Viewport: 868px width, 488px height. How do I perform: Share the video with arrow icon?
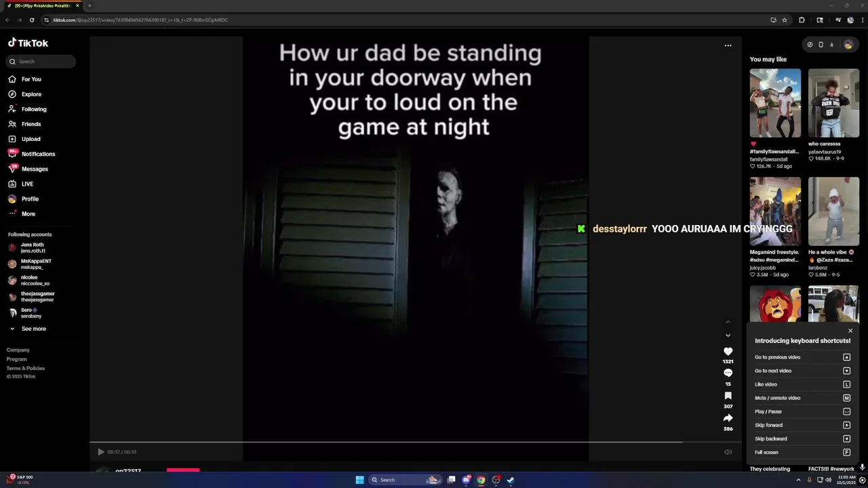click(728, 418)
